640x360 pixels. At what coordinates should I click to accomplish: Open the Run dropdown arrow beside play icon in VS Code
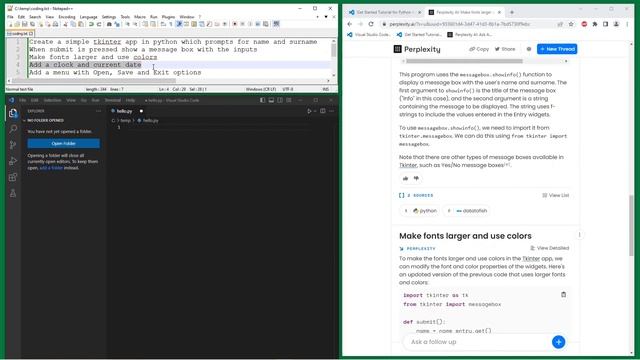click(x=315, y=111)
